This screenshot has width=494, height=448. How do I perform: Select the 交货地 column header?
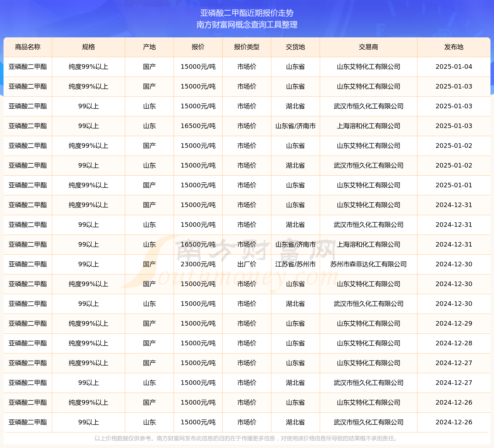pos(296,47)
